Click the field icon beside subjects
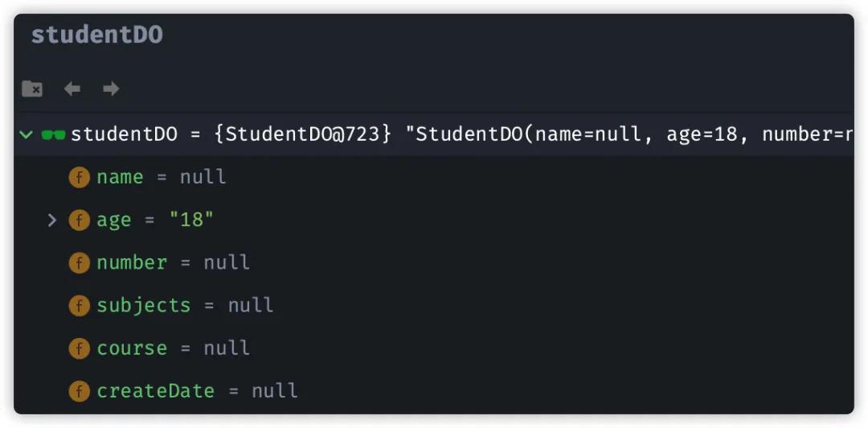Viewport: 868px width, 428px height. pyautogui.click(x=79, y=306)
